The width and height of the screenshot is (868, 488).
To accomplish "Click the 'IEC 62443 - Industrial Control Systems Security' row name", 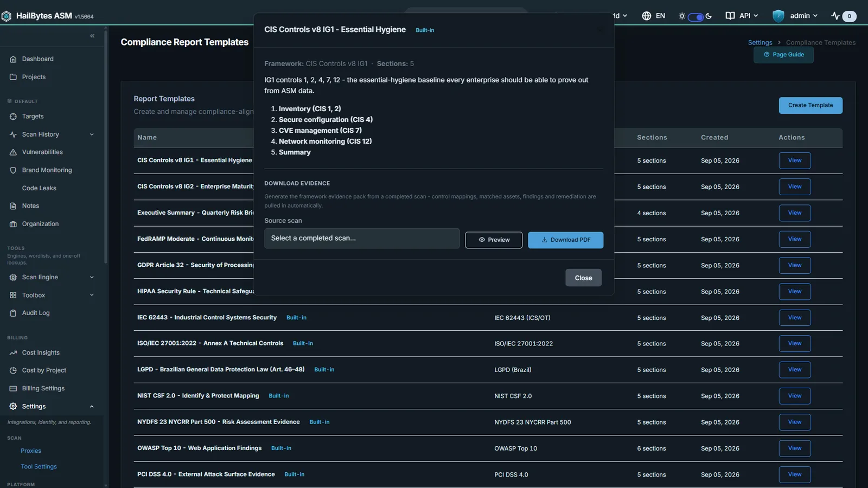I will pos(207,318).
